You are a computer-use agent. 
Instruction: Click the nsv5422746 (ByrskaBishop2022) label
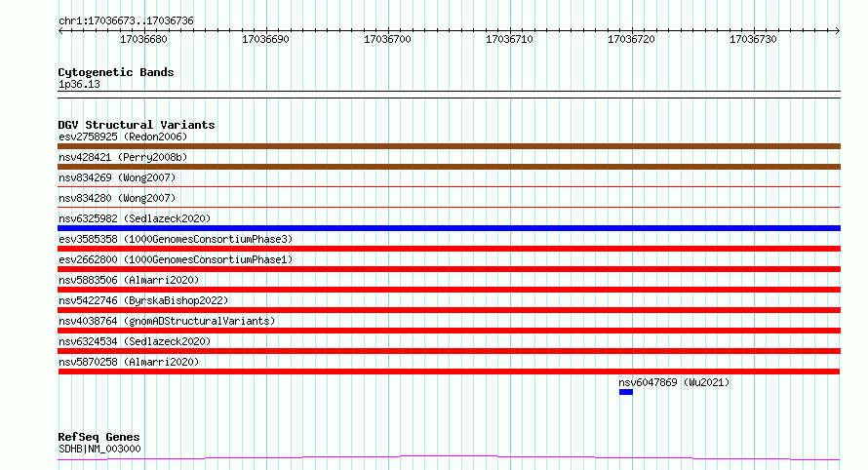[143, 300]
